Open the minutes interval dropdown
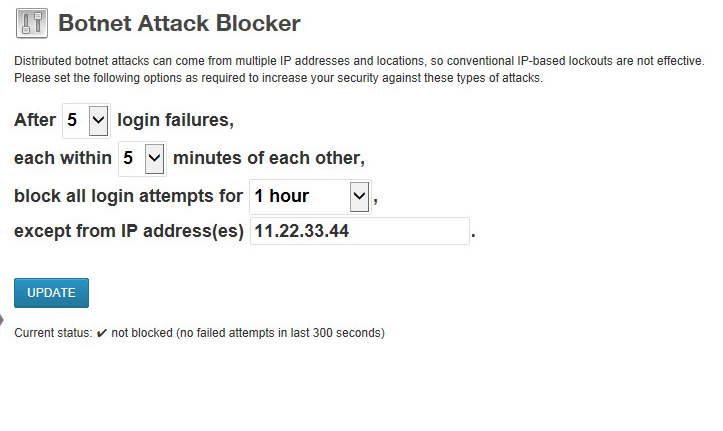 click(x=142, y=159)
